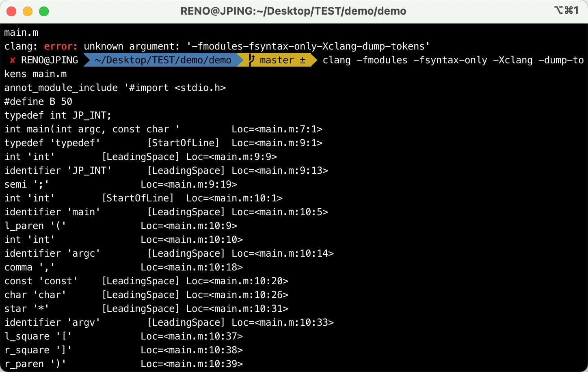Click the '#define B 50' line

(x=38, y=102)
